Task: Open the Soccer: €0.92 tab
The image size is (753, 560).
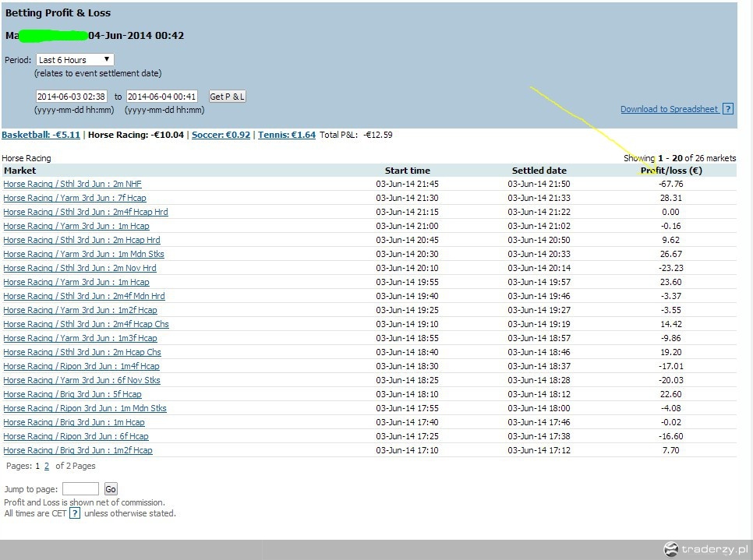Action: click(221, 135)
